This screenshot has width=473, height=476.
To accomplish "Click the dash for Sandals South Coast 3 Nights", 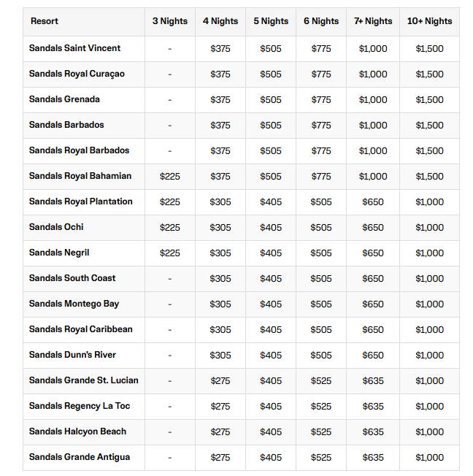I will tap(170, 278).
